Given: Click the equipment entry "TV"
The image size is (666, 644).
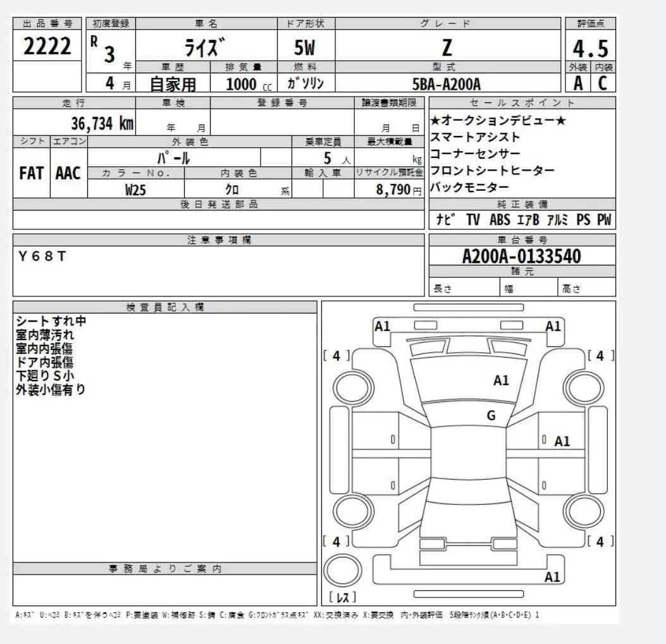Looking at the screenshot, I should click(x=472, y=219).
